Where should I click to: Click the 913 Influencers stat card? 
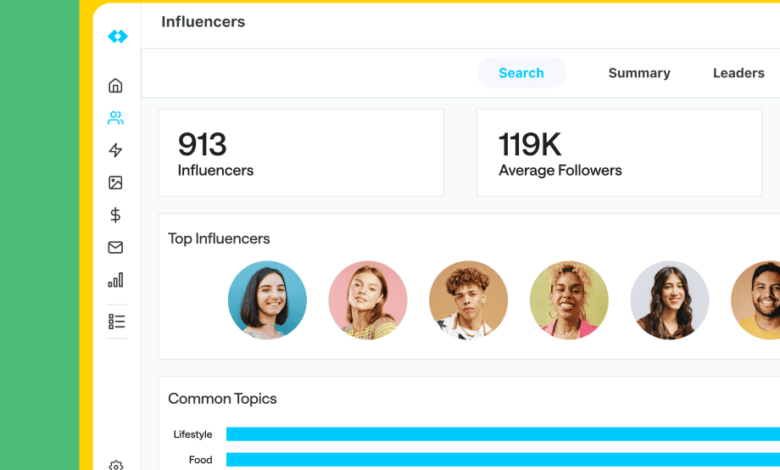(x=301, y=153)
